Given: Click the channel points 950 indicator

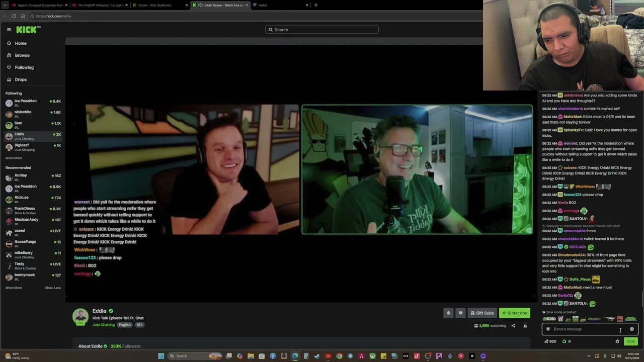Looking at the screenshot, I should [x=550, y=341].
